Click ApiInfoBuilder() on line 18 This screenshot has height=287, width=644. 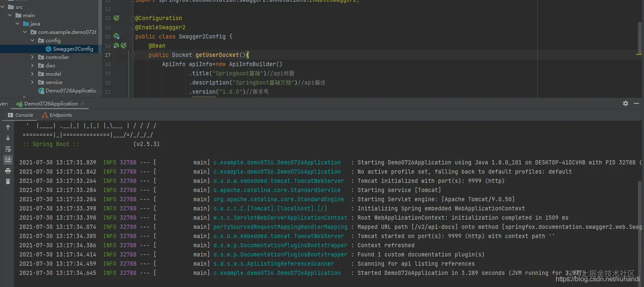click(256, 64)
